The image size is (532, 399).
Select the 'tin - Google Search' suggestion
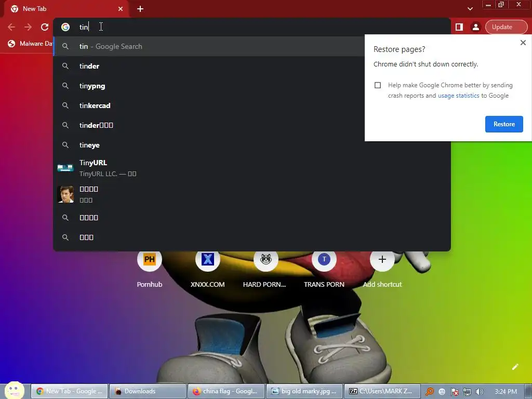coord(209,46)
